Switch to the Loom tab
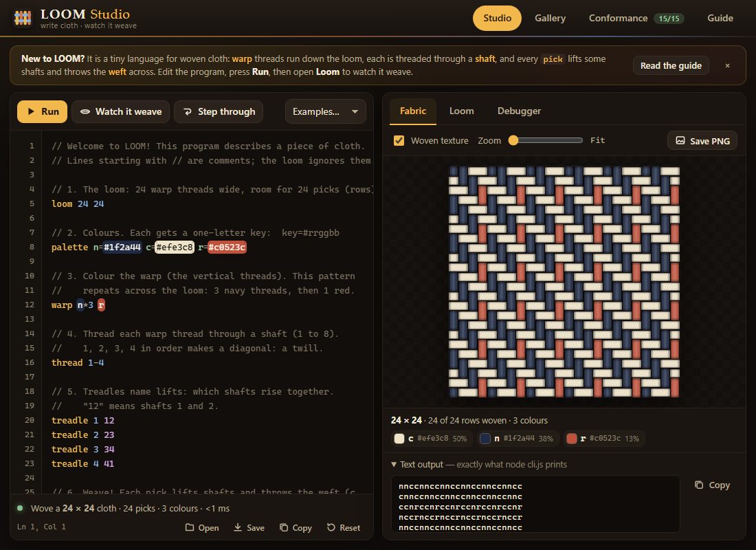This screenshot has width=756, height=550. pyautogui.click(x=461, y=111)
